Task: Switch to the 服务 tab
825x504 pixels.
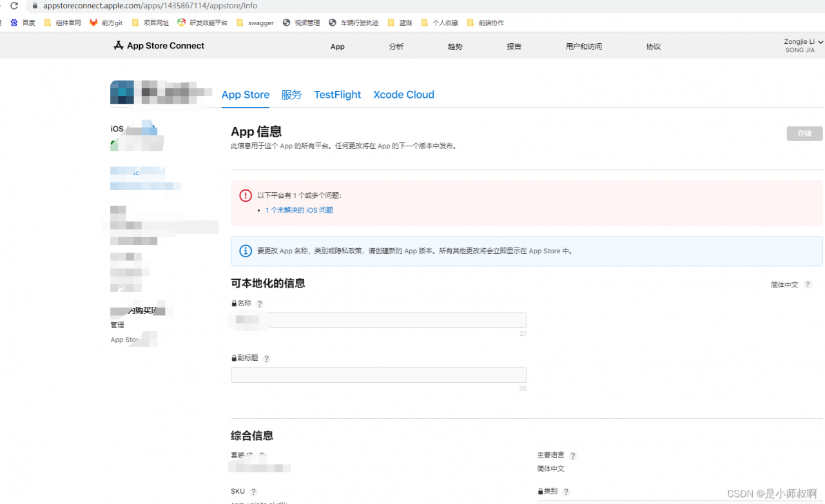Action: 291,95
